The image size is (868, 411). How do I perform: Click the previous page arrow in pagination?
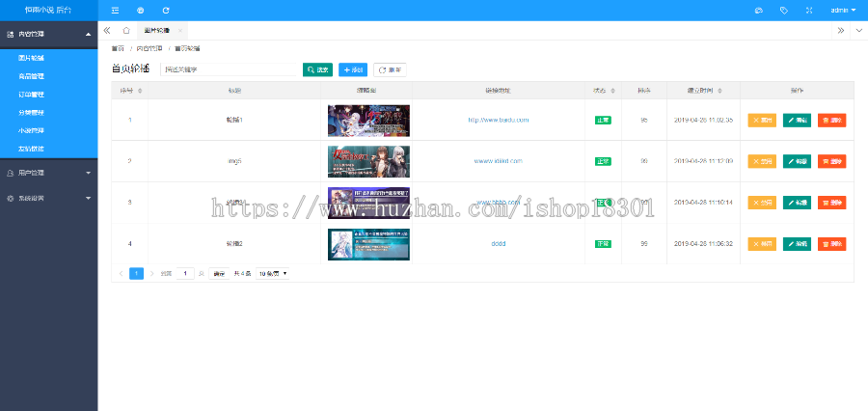point(122,274)
